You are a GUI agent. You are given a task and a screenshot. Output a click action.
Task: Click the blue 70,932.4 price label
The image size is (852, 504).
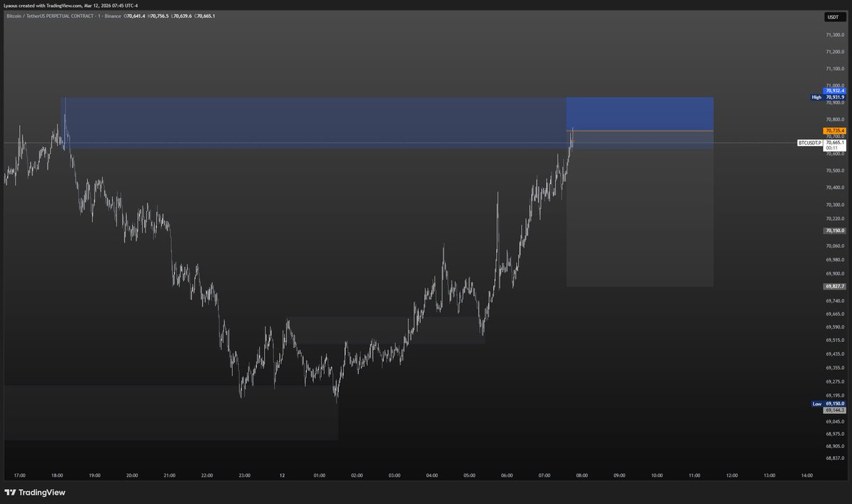[x=834, y=91]
